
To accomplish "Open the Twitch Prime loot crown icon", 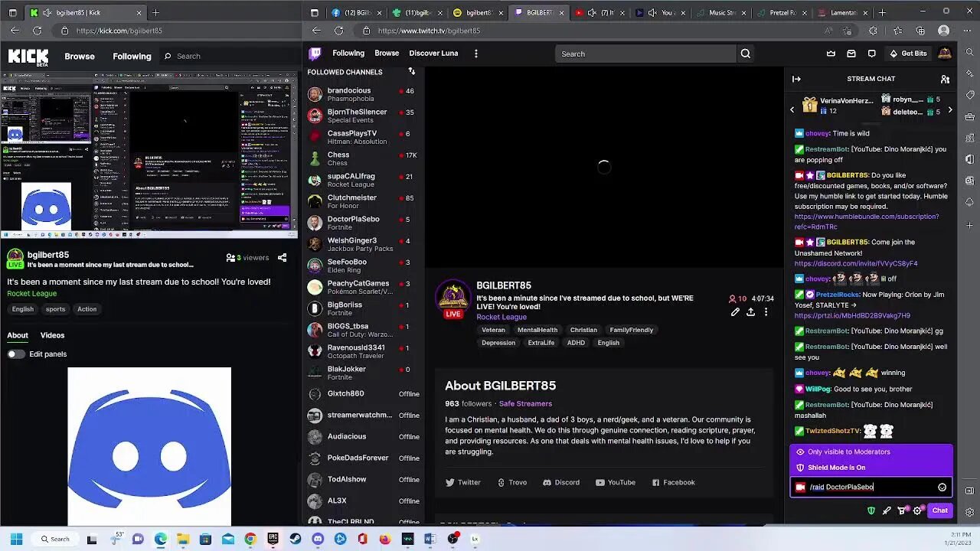I will (x=831, y=54).
